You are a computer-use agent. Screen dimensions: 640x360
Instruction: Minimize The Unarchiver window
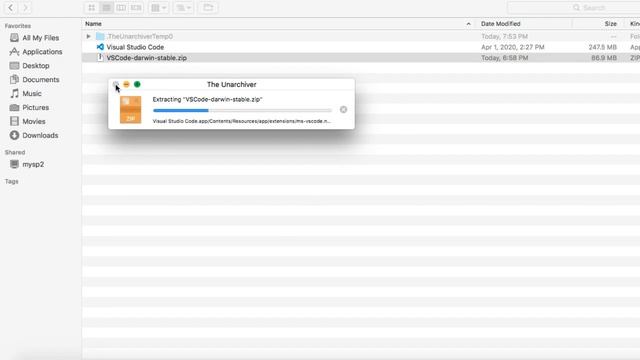(127, 84)
